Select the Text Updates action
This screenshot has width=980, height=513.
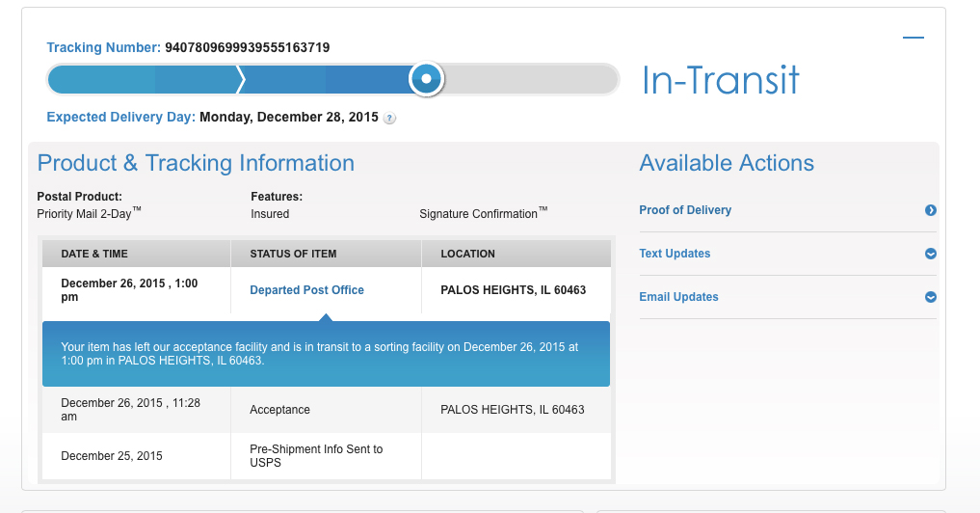tap(675, 254)
